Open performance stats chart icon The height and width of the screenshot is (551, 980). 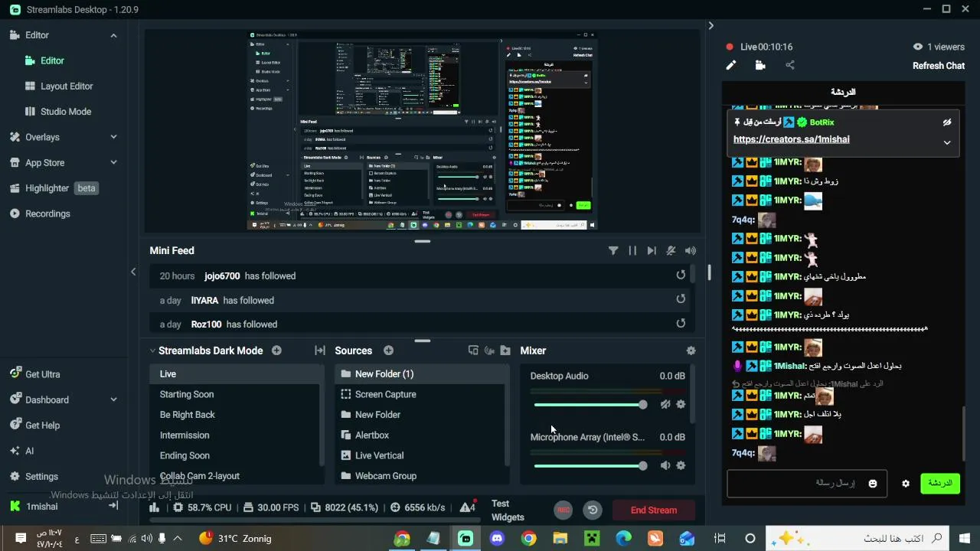coord(155,507)
